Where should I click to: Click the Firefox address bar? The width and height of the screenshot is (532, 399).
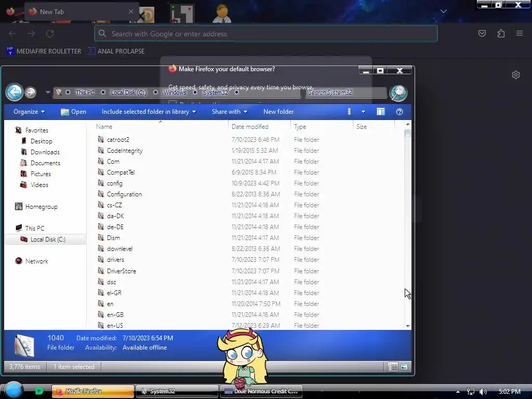point(266,34)
